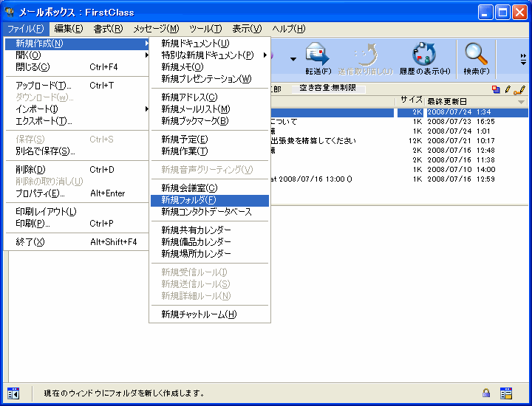
Task: Select 新規チャットルーム menu item
Action: 199,314
